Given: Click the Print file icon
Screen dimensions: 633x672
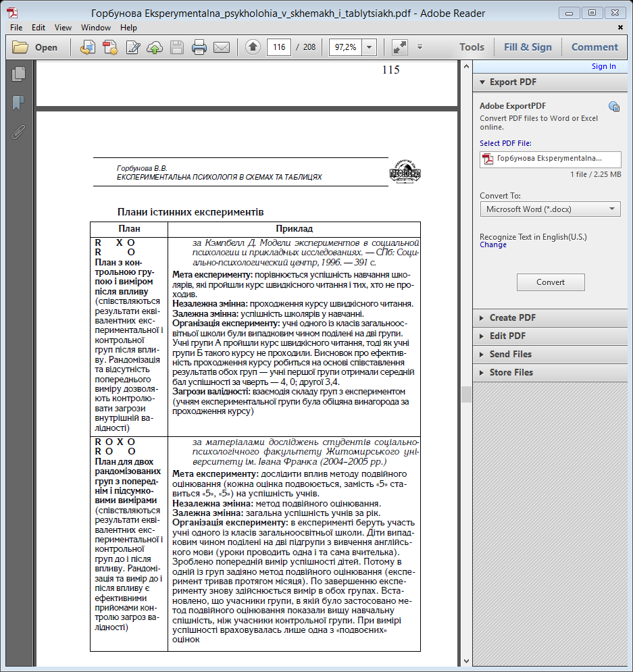Looking at the screenshot, I should tap(199, 47).
